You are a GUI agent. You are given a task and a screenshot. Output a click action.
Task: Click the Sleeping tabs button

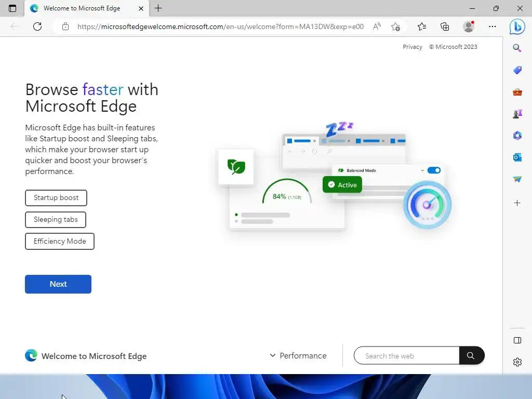click(x=56, y=220)
